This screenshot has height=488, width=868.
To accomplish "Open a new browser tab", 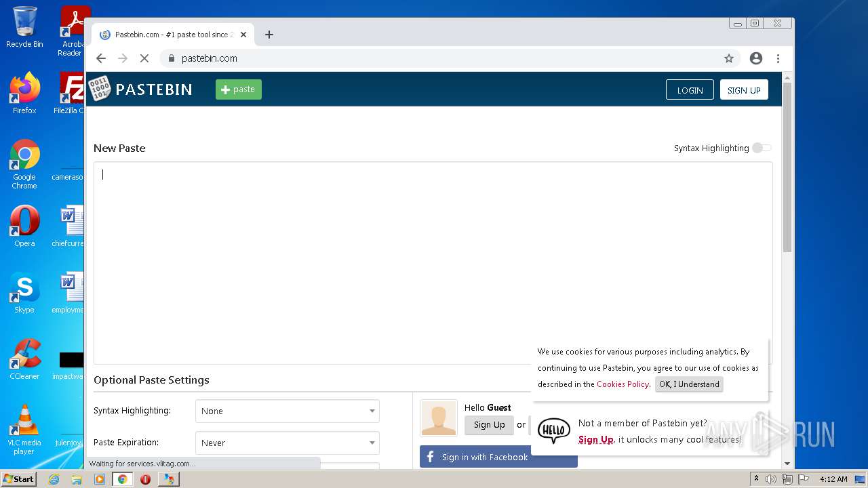I will tap(269, 35).
